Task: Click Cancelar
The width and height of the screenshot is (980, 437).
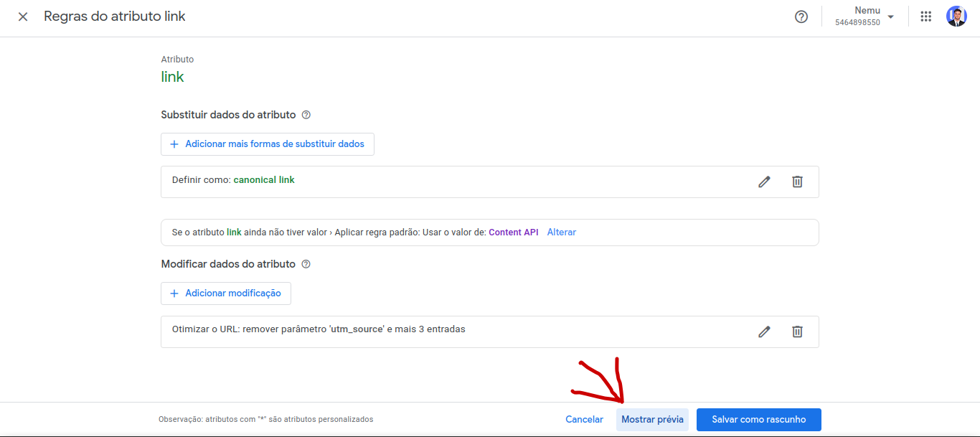Action: (584, 420)
